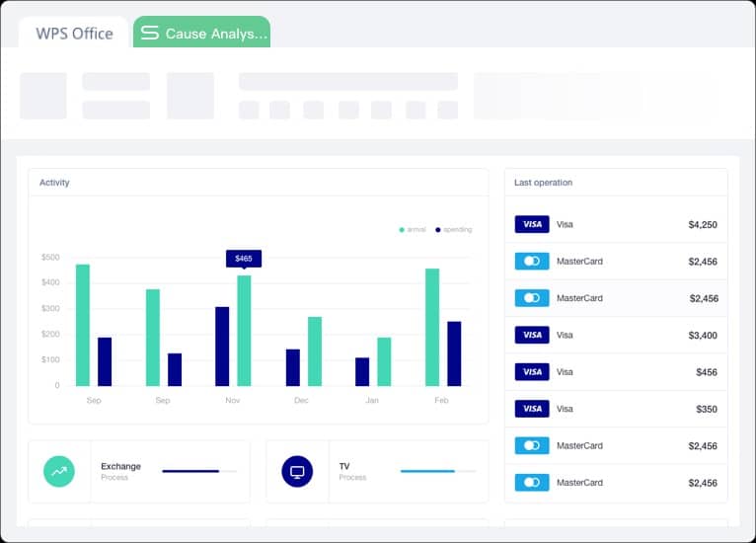Screen dimensions: 756x543
Task: Select the Visa card icon for $350
Action: tap(532, 409)
